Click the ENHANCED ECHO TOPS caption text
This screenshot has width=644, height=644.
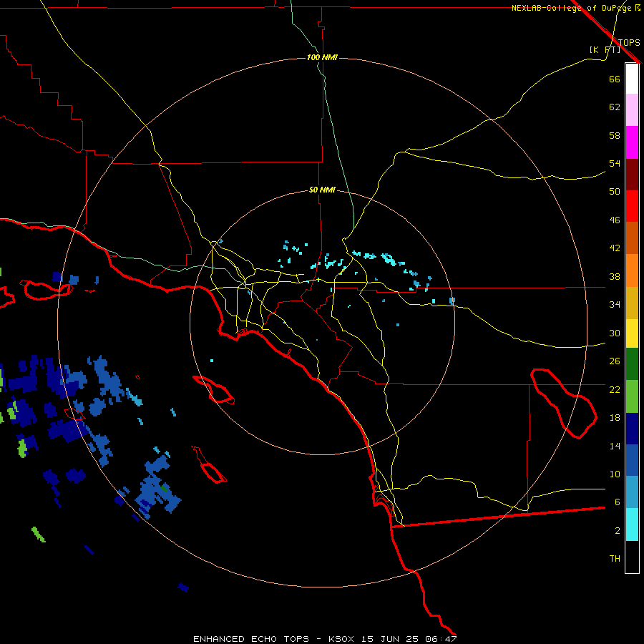coord(251,639)
